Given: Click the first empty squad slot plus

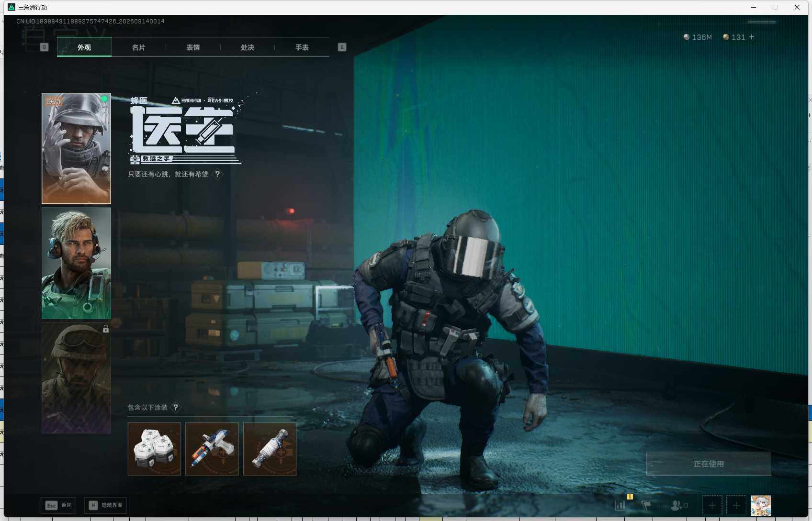Looking at the screenshot, I should tap(712, 505).
